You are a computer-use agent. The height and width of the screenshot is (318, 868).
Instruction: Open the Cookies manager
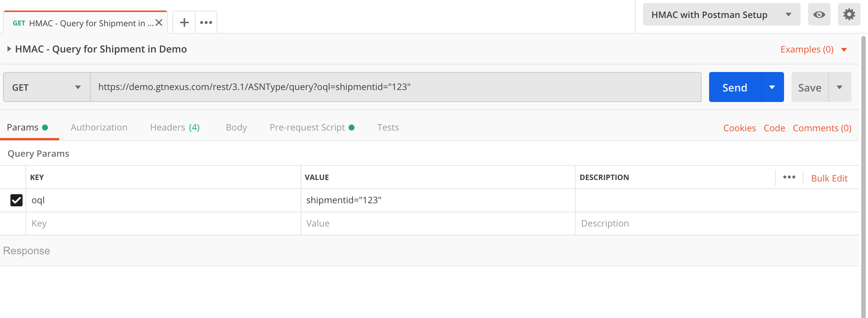click(x=739, y=128)
